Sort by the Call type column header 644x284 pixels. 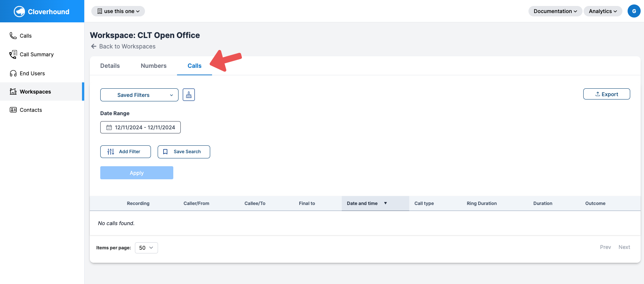pyautogui.click(x=424, y=203)
